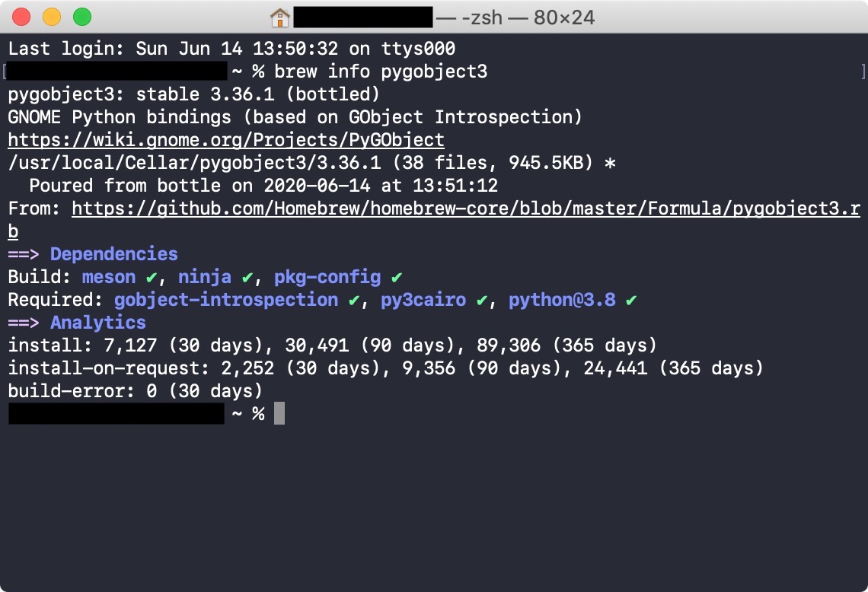Click the asterisk after the Cellar path line
868x592 pixels.
pyautogui.click(x=611, y=163)
